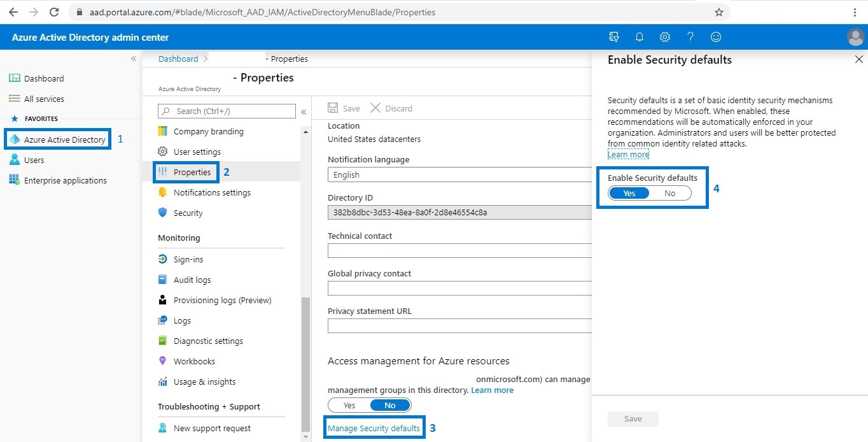Click Manage Security defaults link
The image size is (868, 442).
(x=374, y=428)
